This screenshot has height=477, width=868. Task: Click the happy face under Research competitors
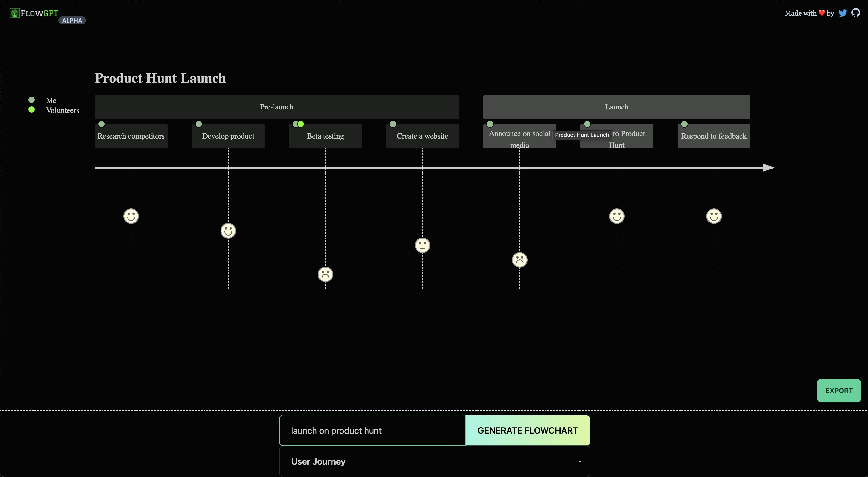131,216
